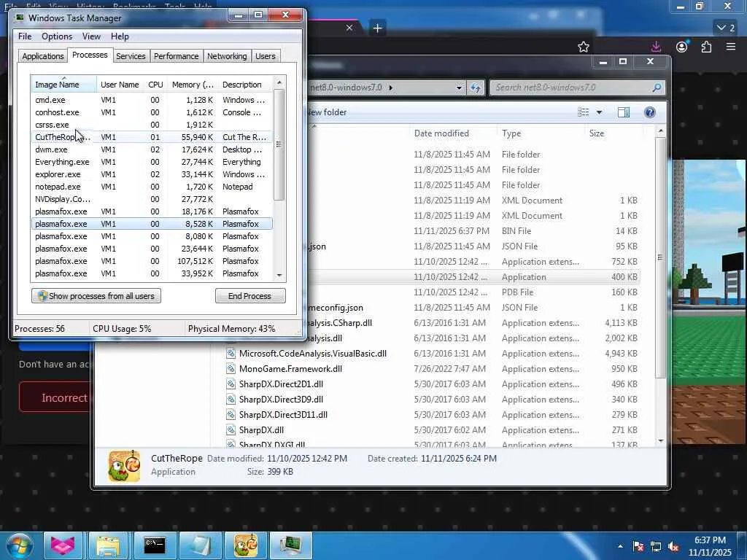Viewport: 747px width, 560px height.
Task: Select the notepad.exe process row
Action: (152, 187)
